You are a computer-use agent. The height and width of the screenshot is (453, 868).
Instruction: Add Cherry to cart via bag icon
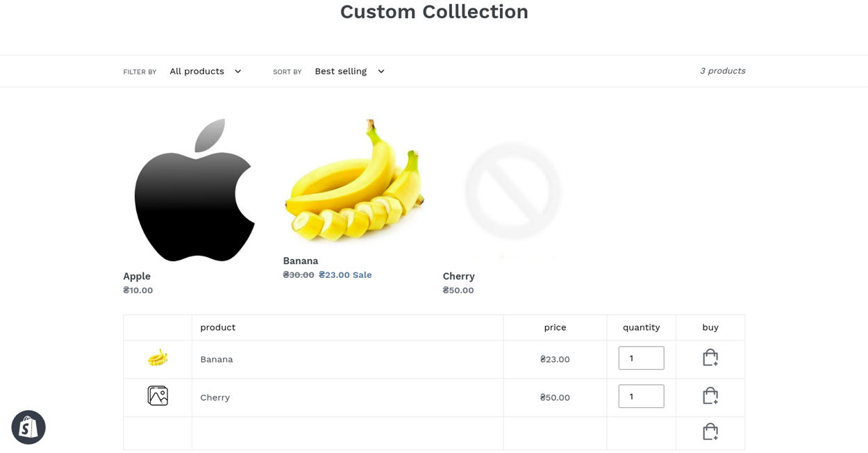pyautogui.click(x=710, y=396)
